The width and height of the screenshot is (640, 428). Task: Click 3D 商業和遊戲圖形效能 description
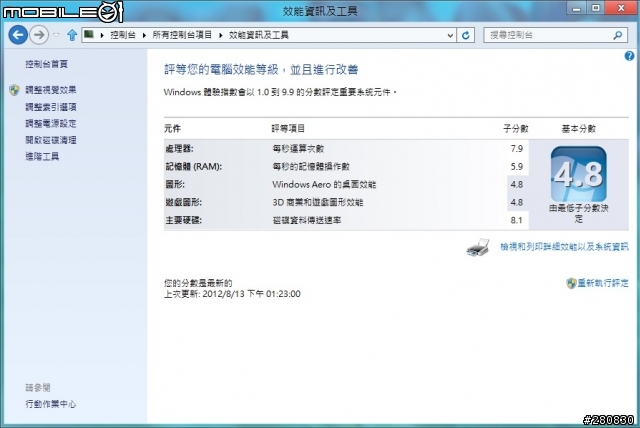[x=318, y=202]
